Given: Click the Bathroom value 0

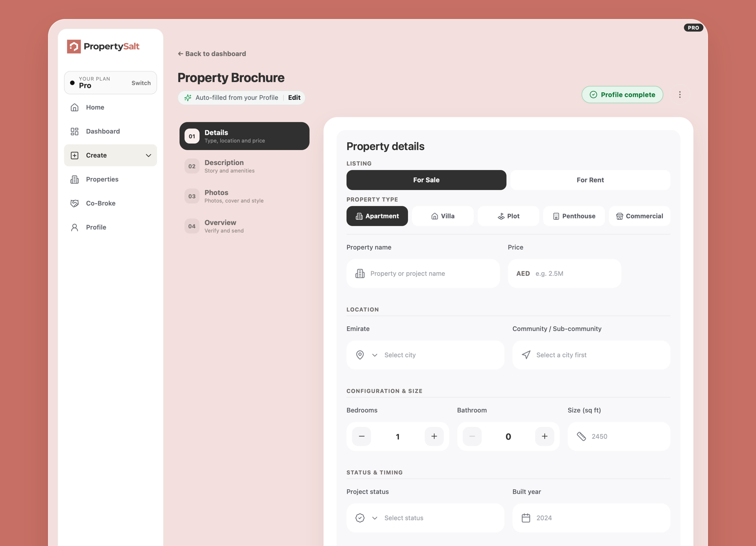Looking at the screenshot, I should point(508,437).
